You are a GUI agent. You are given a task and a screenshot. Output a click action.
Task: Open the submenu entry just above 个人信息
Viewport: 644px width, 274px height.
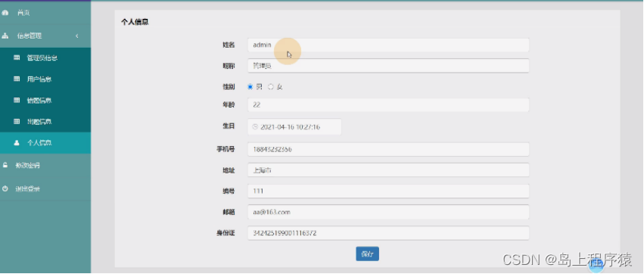tap(45, 122)
